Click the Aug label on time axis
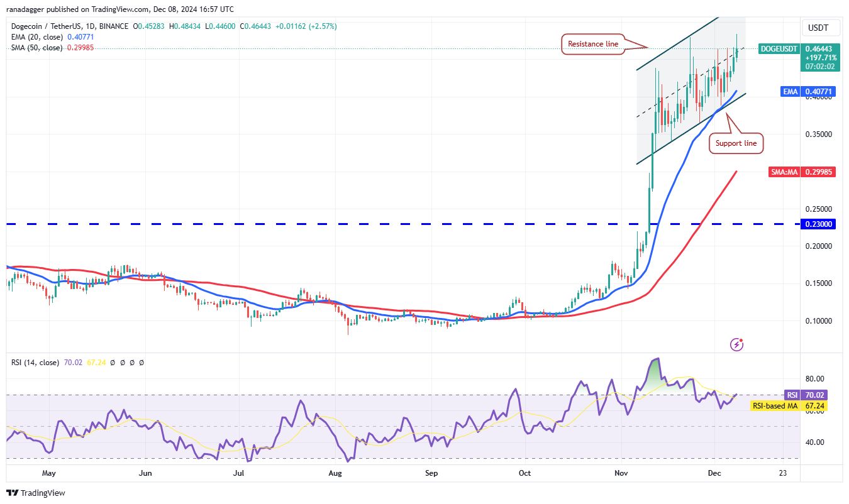The image size is (849, 504). coord(335,473)
